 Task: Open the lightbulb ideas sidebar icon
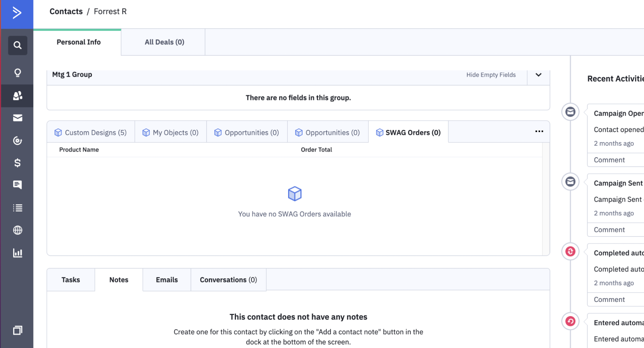pyautogui.click(x=17, y=72)
